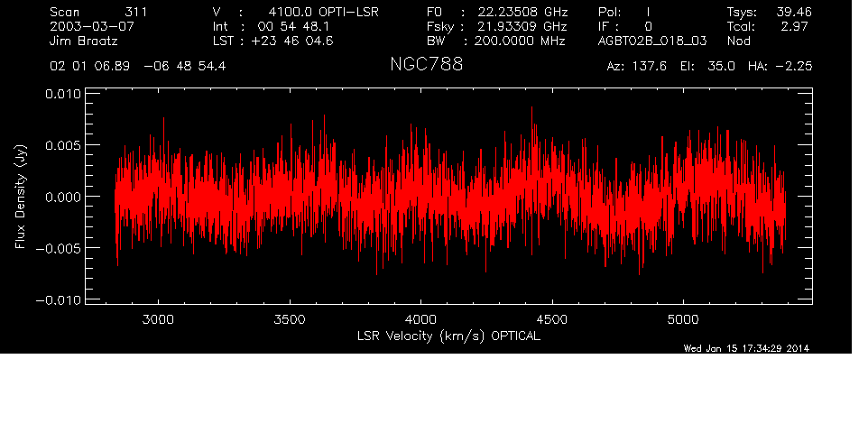
Task: Select rest frequency 22.23508 GHz
Action: tap(522, 12)
